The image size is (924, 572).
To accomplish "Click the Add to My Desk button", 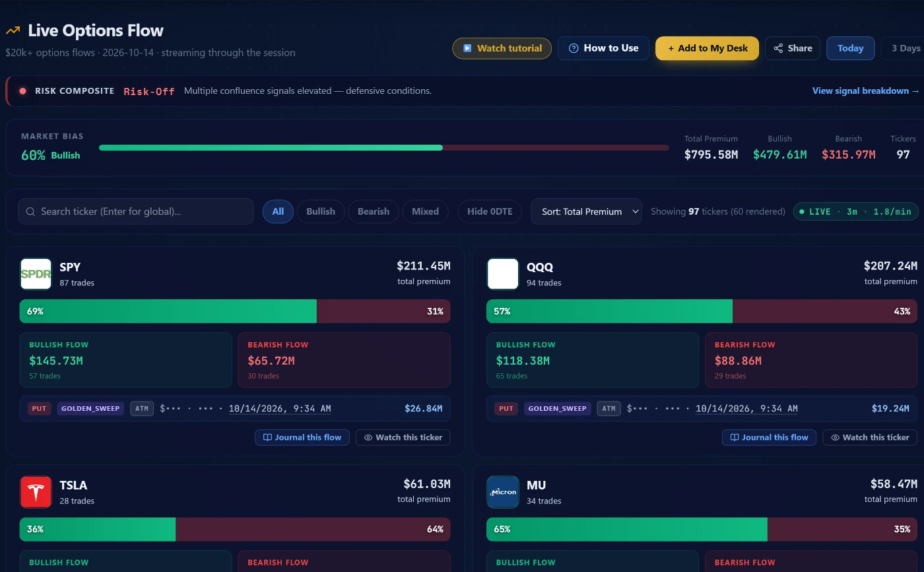I will [x=708, y=48].
